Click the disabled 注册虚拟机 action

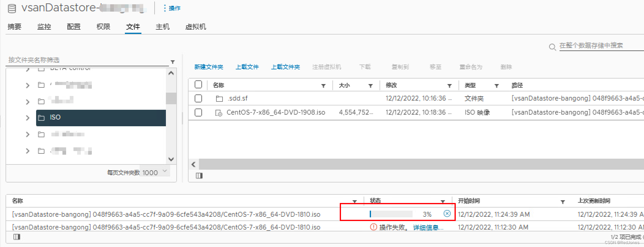pos(327,67)
